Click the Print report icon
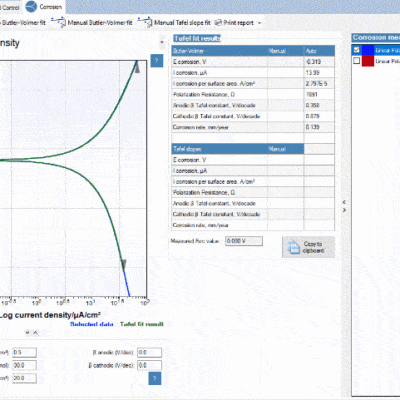This screenshot has width=400, height=400. point(218,23)
